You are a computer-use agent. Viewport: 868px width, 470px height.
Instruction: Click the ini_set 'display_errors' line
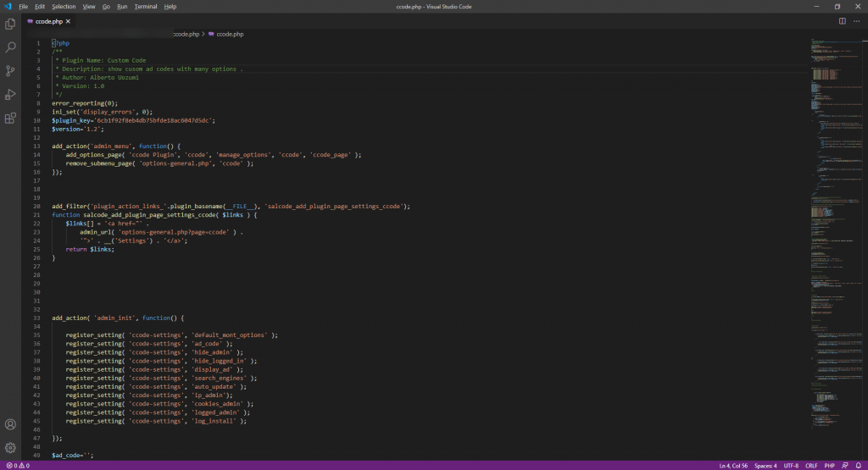(x=103, y=113)
